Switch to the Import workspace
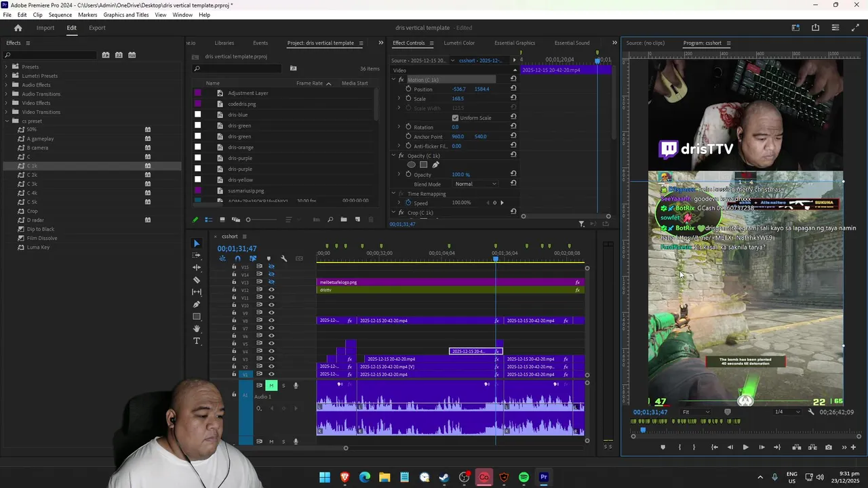868x488 pixels. (x=45, y=28)
